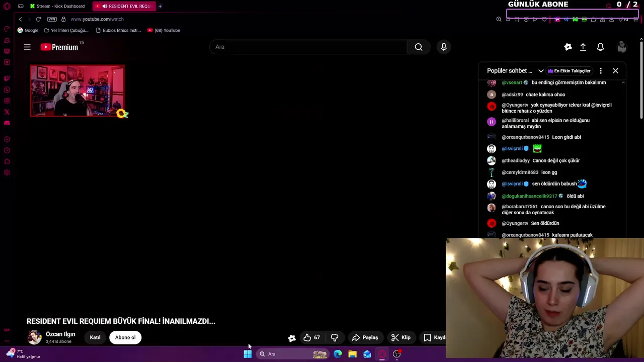644x362 pixels.
Task: Open Microsoft Edge from taskbar
Action: [338, 354]
